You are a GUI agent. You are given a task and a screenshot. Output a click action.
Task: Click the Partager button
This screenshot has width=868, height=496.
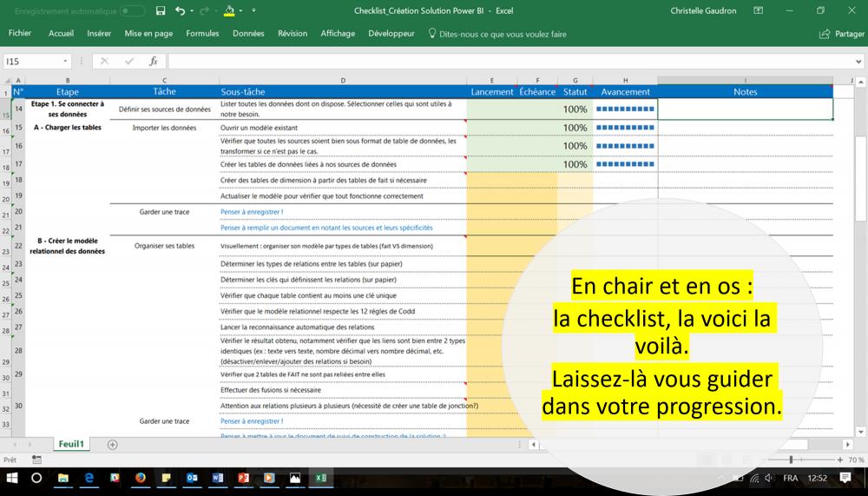coord(842,34)
